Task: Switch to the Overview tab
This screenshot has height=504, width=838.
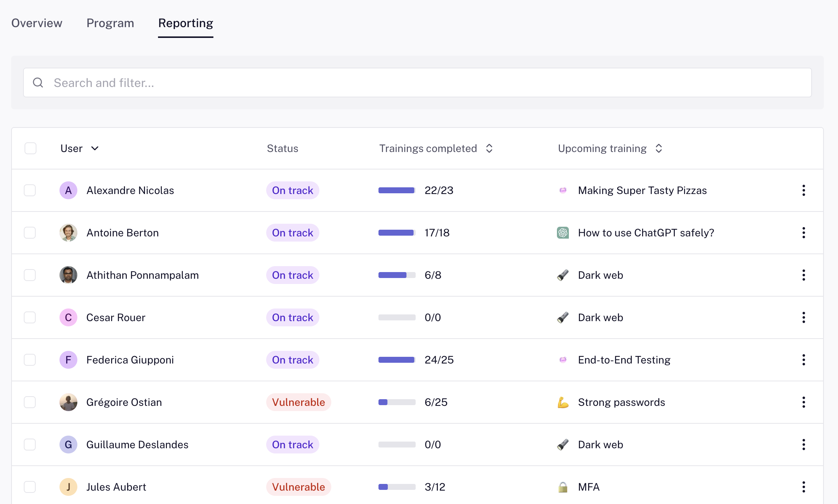Action: (37, 23)
